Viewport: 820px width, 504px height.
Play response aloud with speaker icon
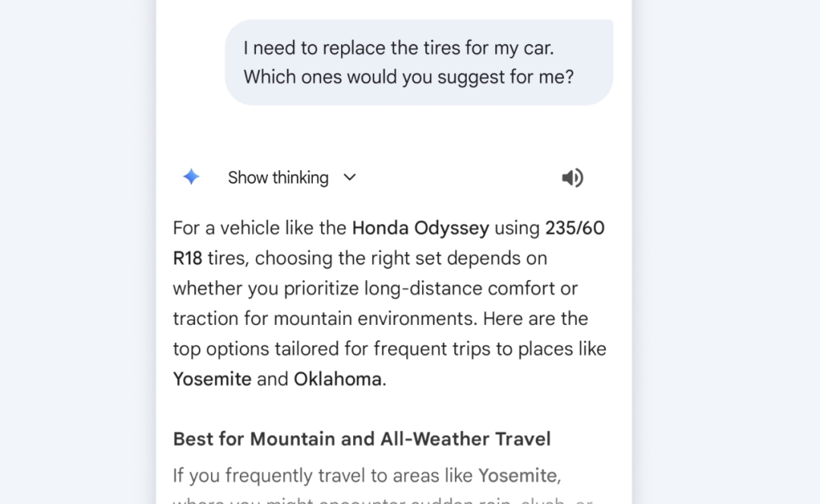point(572,178)
